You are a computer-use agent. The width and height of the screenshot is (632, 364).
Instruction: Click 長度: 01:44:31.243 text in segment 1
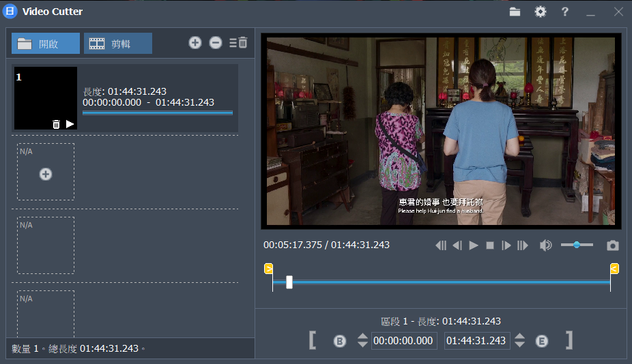coord(124,91)
